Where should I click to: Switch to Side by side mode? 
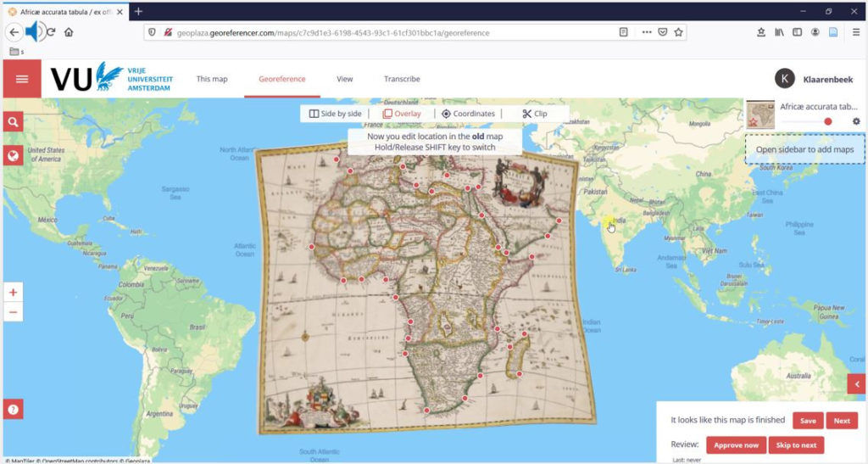coord(335,114)
